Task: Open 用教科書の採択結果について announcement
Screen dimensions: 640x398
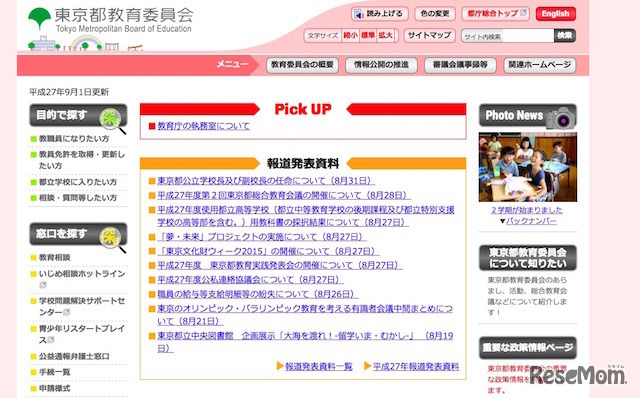Action: click(x=306, y=216)
